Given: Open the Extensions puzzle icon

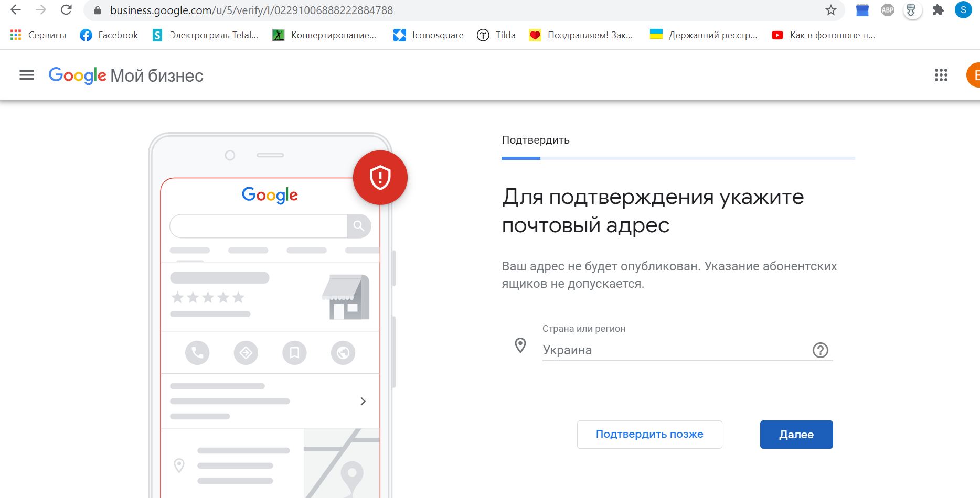Looking at the screenshot, I should 938,10.
